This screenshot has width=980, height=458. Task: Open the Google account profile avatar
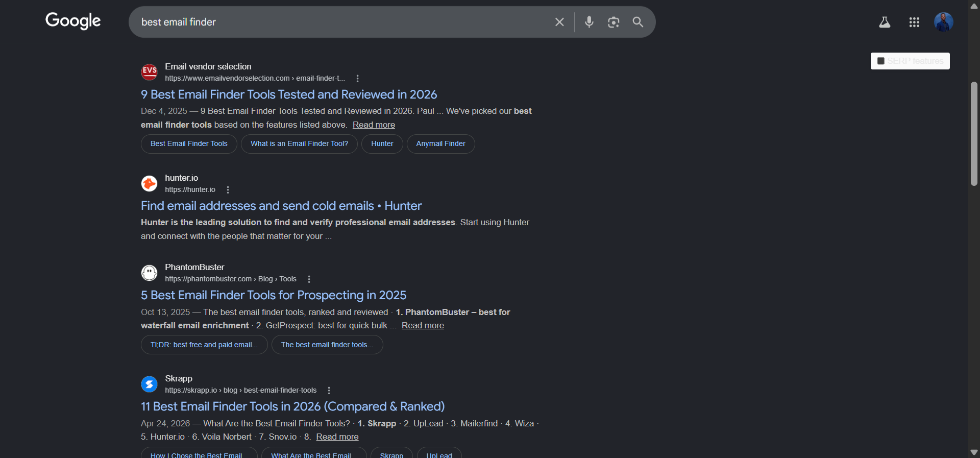[x=944, y=22]
